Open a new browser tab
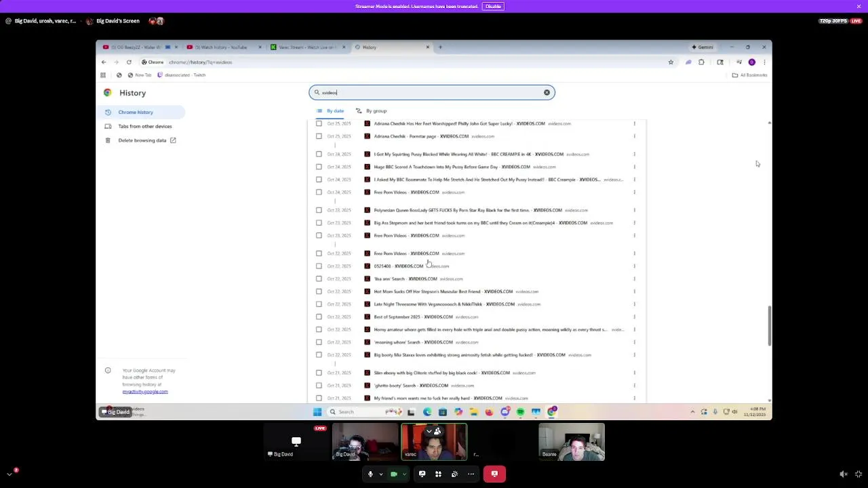Viewport: 868px width, 488px height. (x=440, y=47)
